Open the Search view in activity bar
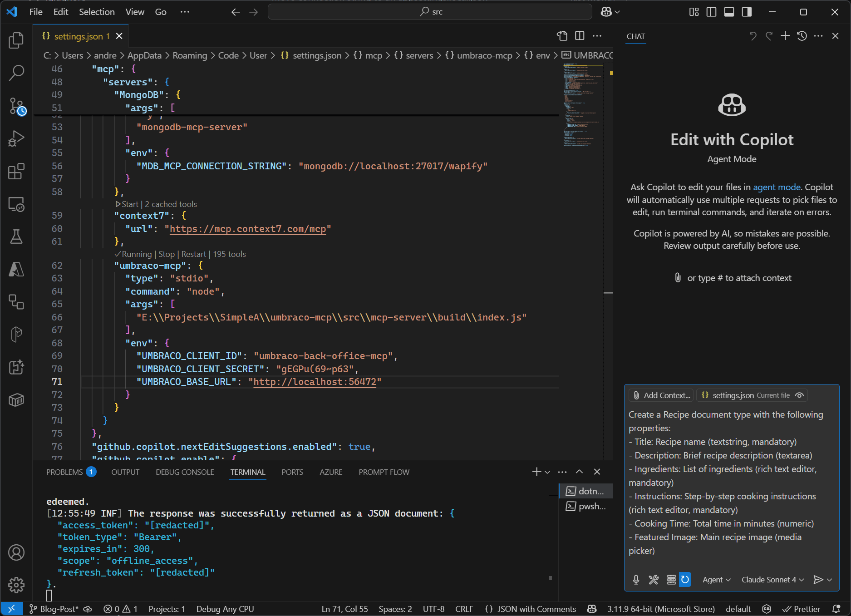The width and height of the screenshot is (851, 616). tap(16, 73)
